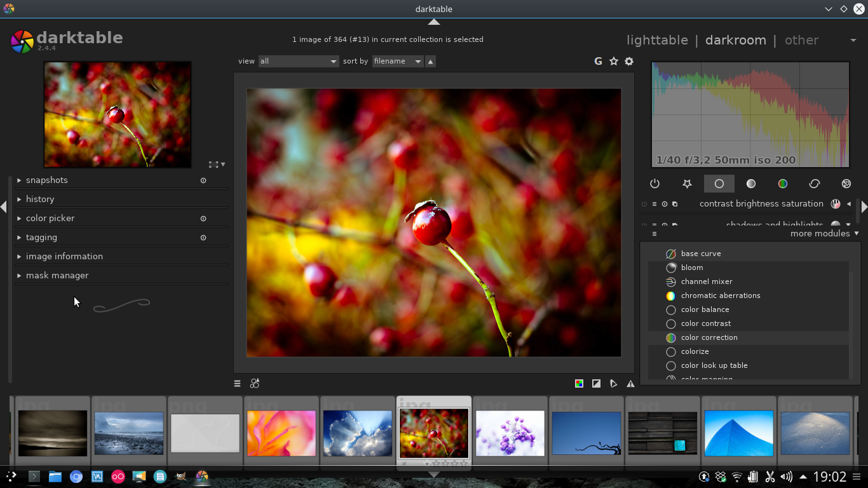Open the other view menu
Screen dimensions: 868x488
[801, 40]
